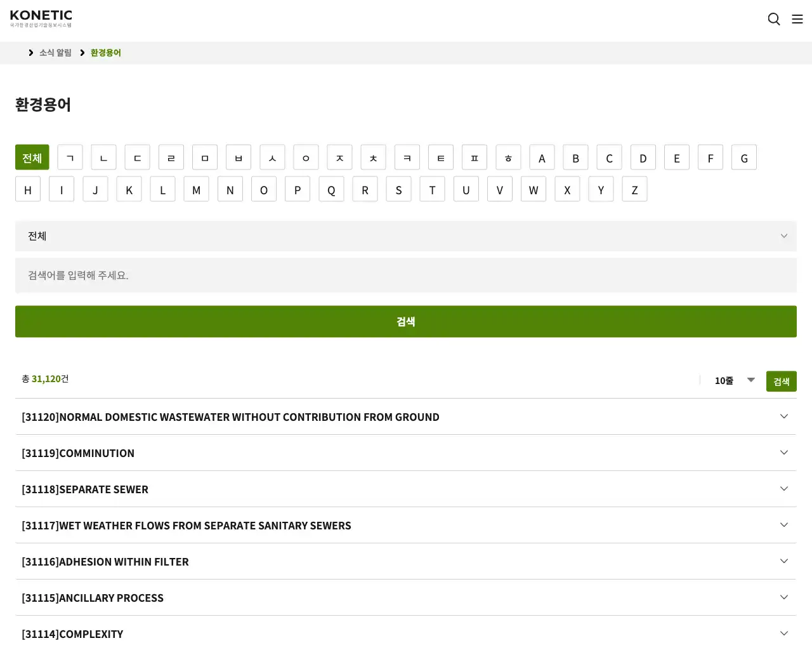Viewport: 812px width, 650px height.
Task: Filter terms by letter N
Action: click(x=230, y=189)
